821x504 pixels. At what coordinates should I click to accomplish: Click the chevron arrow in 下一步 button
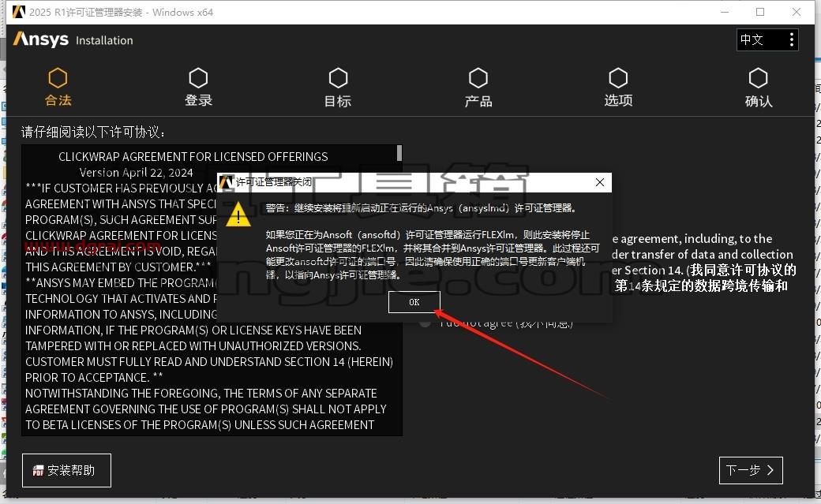[x=770, y=470]
